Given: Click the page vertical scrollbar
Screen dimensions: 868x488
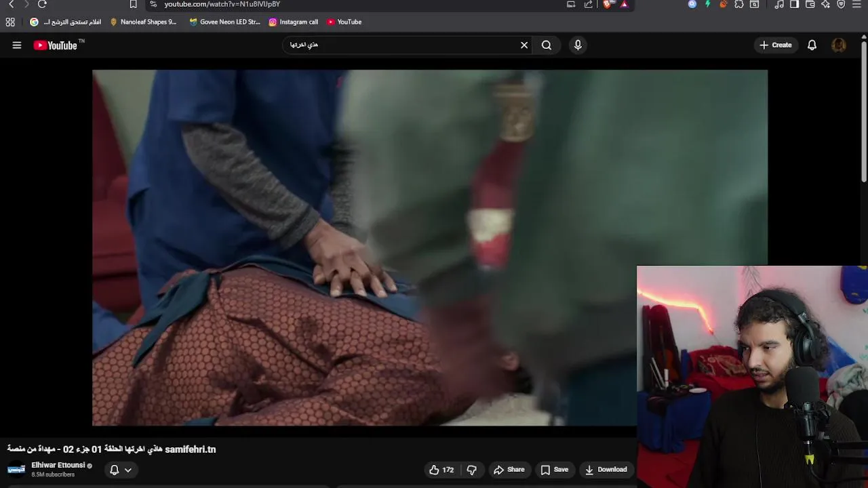Looking at the screenshot, I should point(864,112).
